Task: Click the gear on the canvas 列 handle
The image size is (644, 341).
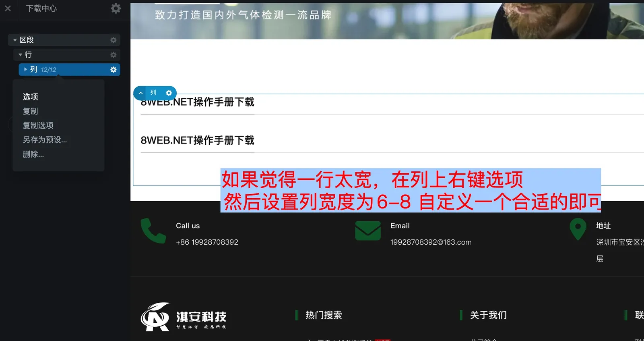Action: point(169,93)
